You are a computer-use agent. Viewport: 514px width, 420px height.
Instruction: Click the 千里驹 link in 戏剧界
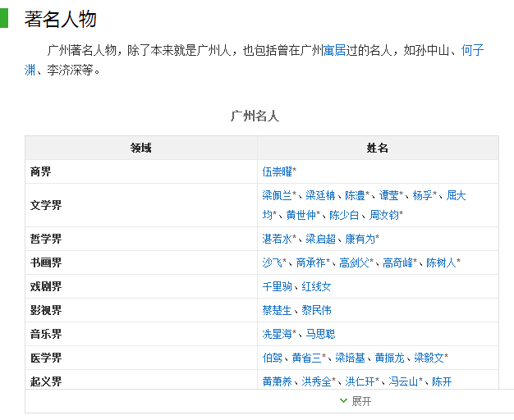click(x=277, y=286)
